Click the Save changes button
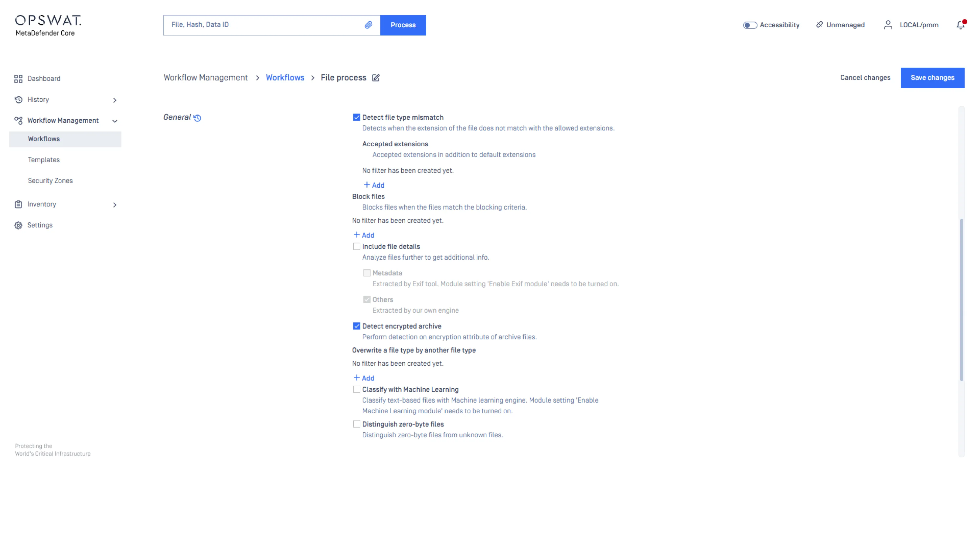 tap(932, 78)
